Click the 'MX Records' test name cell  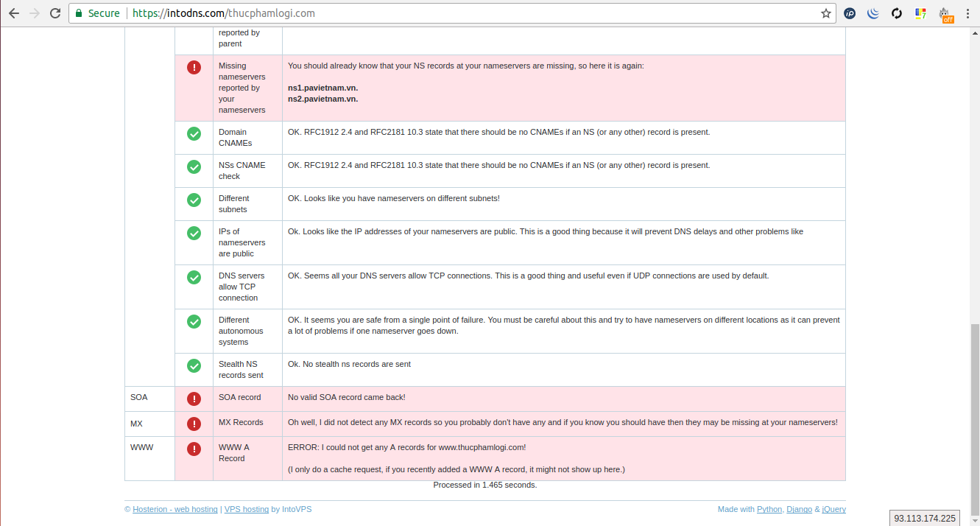247,424
